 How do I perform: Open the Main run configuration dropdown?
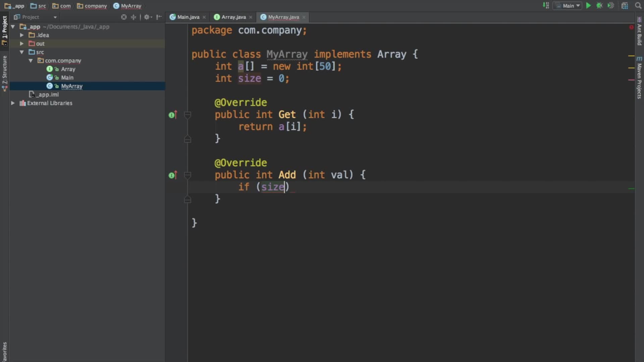click(x=567, y=6)
